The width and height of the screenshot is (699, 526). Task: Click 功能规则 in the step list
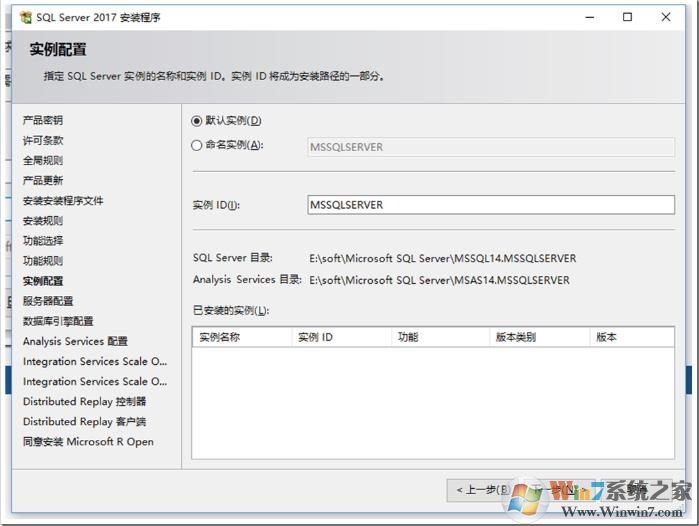pyautogui.click(x=43, y=261)
